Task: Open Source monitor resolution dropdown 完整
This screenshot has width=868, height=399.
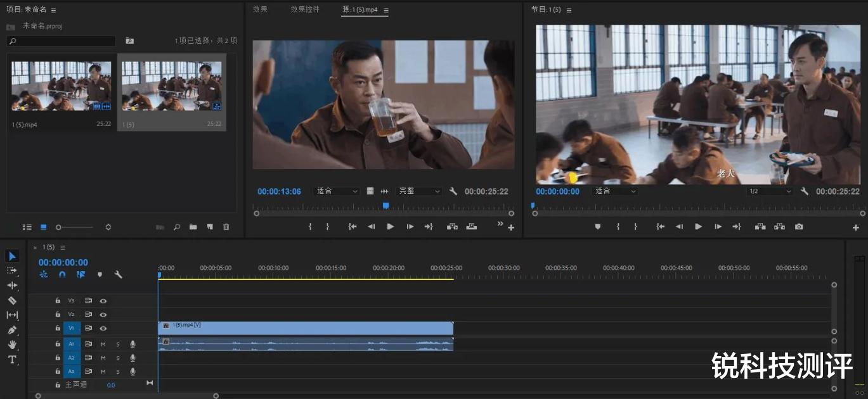Action: (x=419, y=191)
